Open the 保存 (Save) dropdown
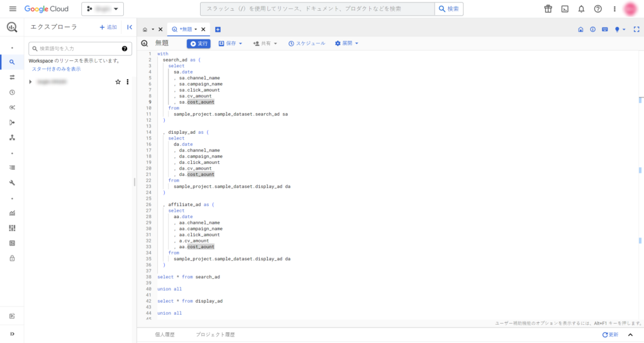 230,43
